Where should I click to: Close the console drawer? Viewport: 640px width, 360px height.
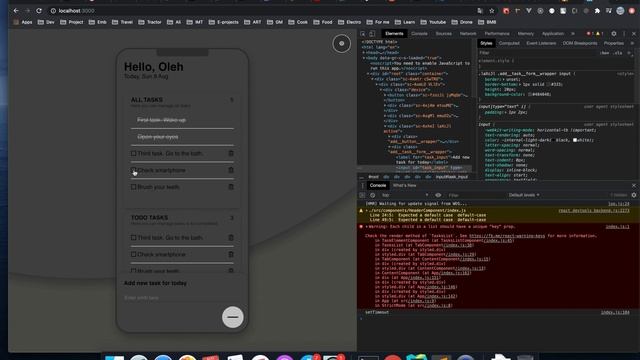tap(633, 185)
